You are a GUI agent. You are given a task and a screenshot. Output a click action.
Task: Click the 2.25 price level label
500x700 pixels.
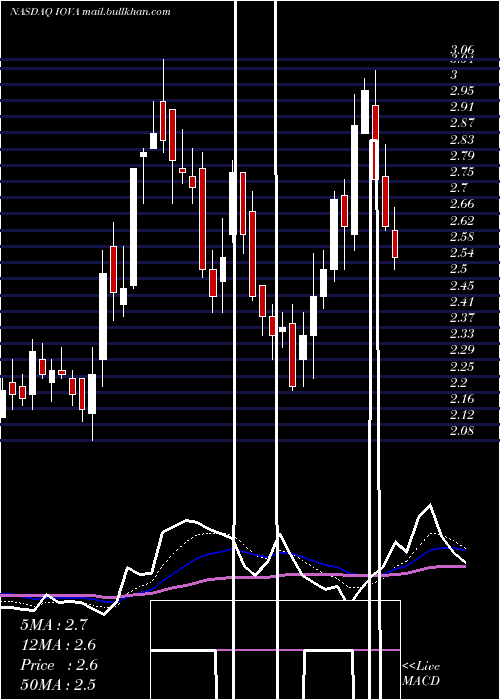click(462, 366)
